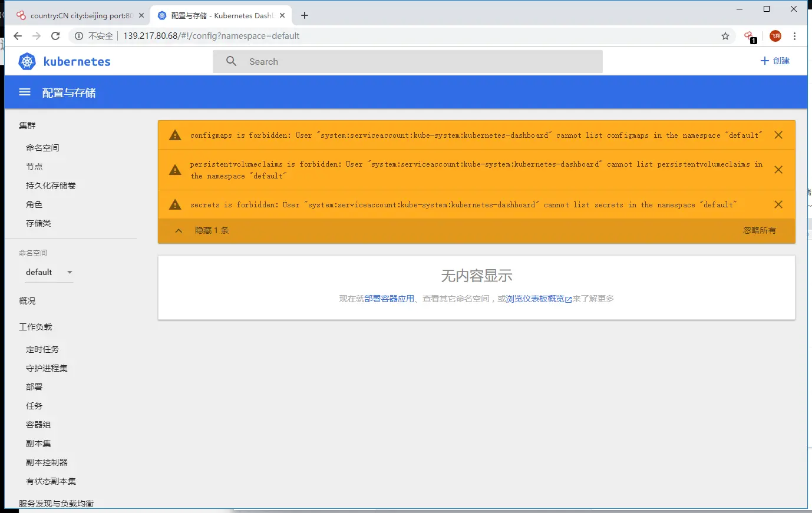Click the 浏览仪表板概览 link
This screenshot has height=513, width=812.
click(539, 299)
